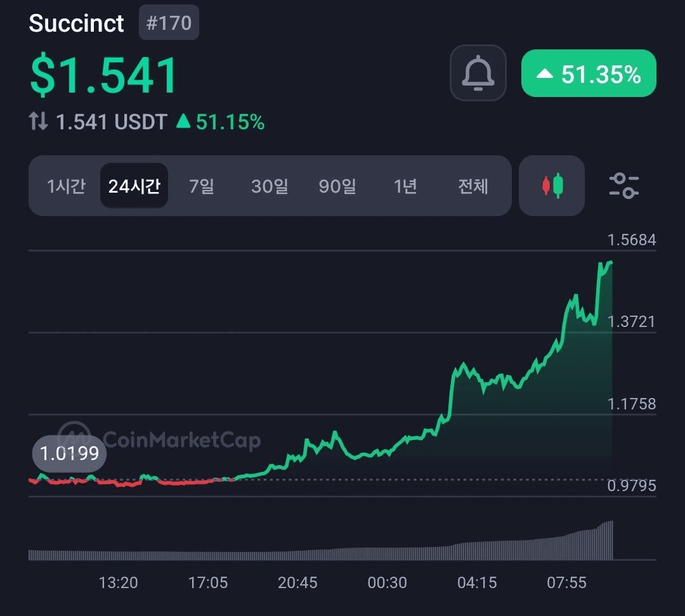Select the 90일 time range tab
Screen dimensions: 685x616
coord(337,186)
